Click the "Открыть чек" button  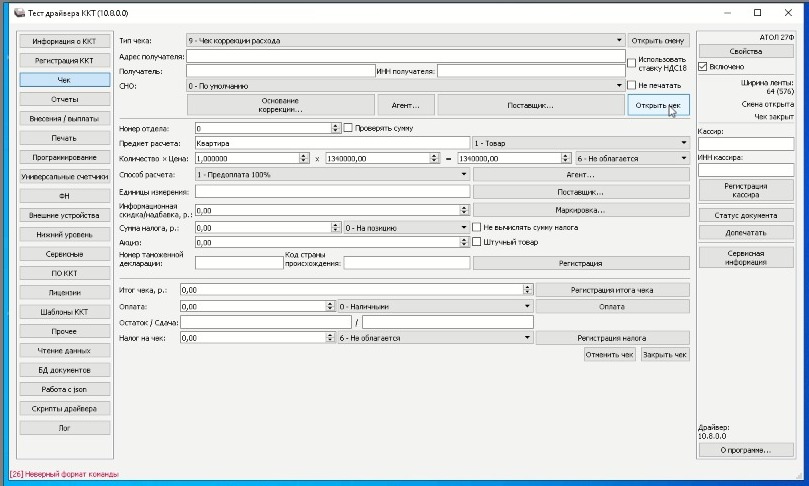pyautogui.click(x=657, y=105)
